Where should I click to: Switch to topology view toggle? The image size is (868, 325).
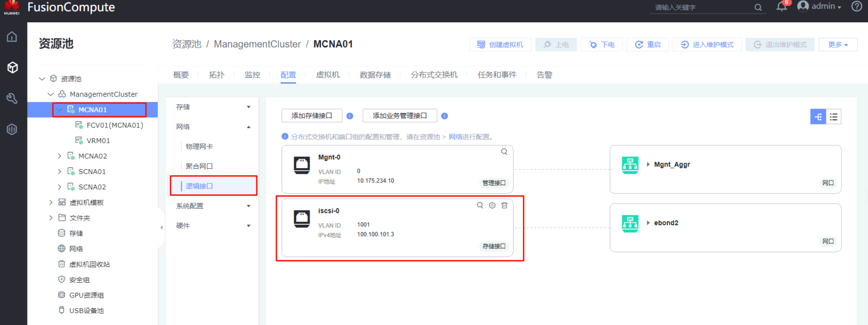(818, 117)
